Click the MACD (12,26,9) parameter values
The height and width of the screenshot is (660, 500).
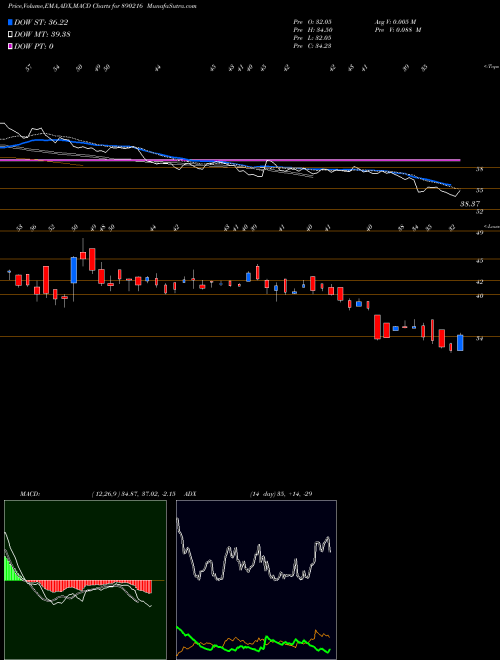[x=136, y=494]
